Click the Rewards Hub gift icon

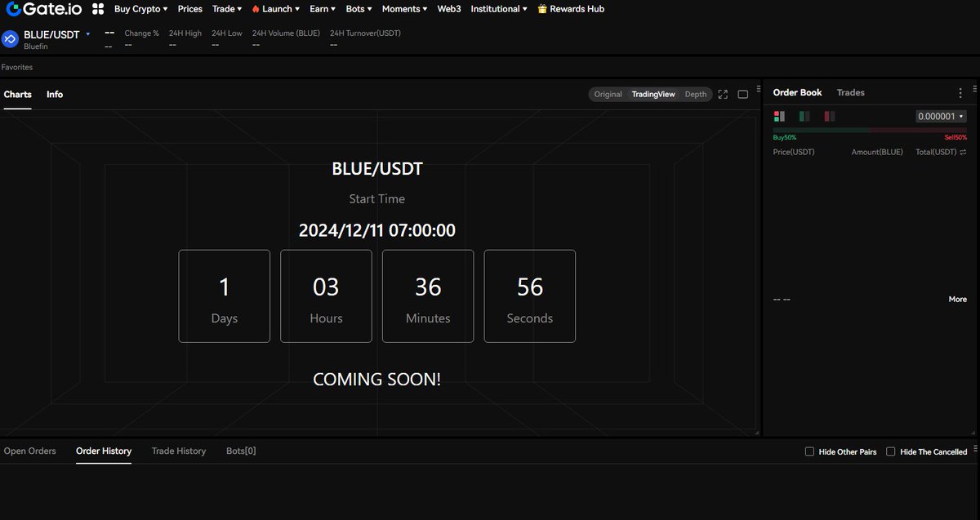point(543,9)
